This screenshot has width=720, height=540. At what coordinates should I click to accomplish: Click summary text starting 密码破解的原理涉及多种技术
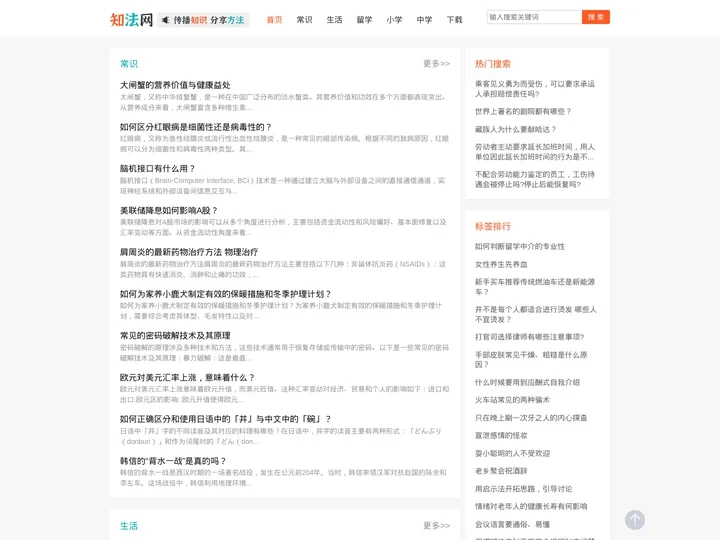[284, 353]
